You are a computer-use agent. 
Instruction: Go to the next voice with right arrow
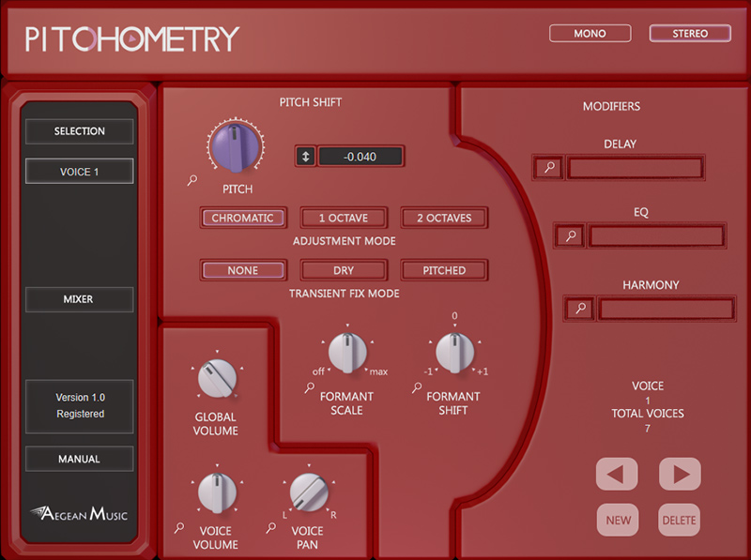tap(679, 474)
